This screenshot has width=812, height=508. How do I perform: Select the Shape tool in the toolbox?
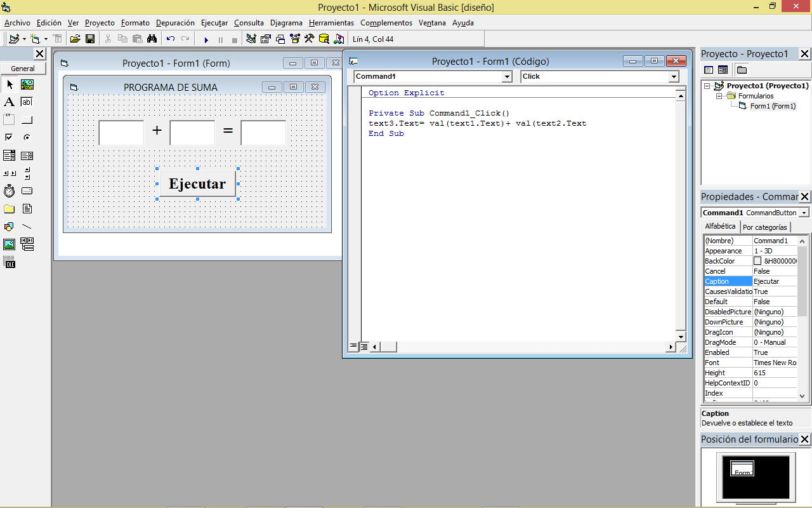9,226
